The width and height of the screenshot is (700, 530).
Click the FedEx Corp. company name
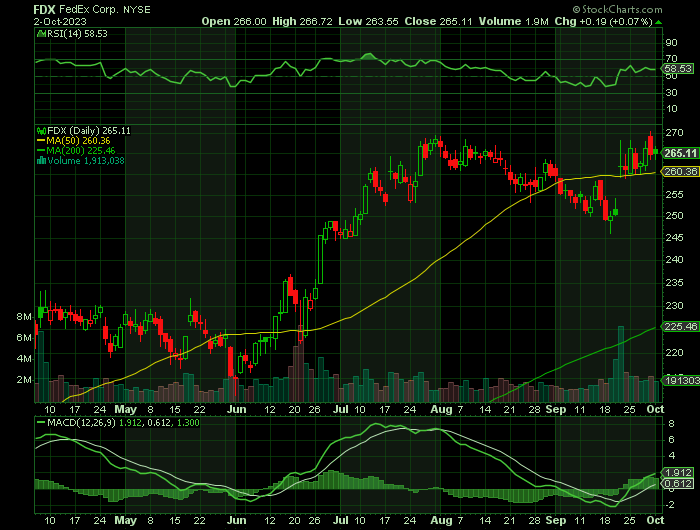[89, 9]
